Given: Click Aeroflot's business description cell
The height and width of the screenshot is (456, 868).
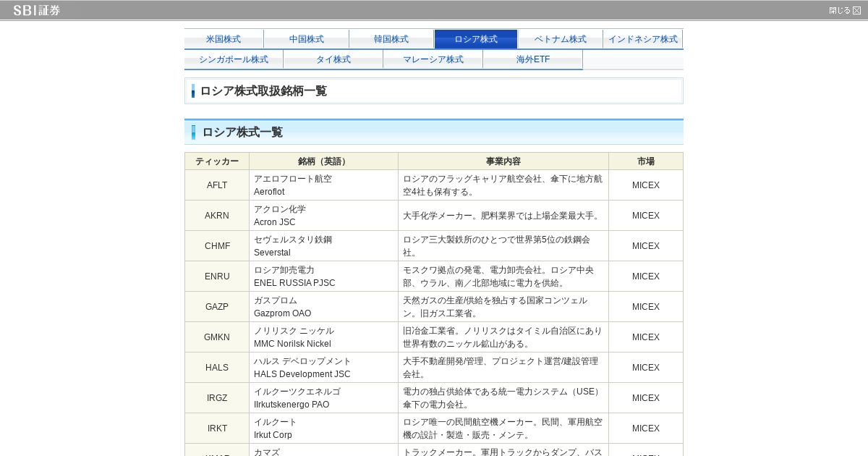Looking at the screenshot, I should coord(503,185).
